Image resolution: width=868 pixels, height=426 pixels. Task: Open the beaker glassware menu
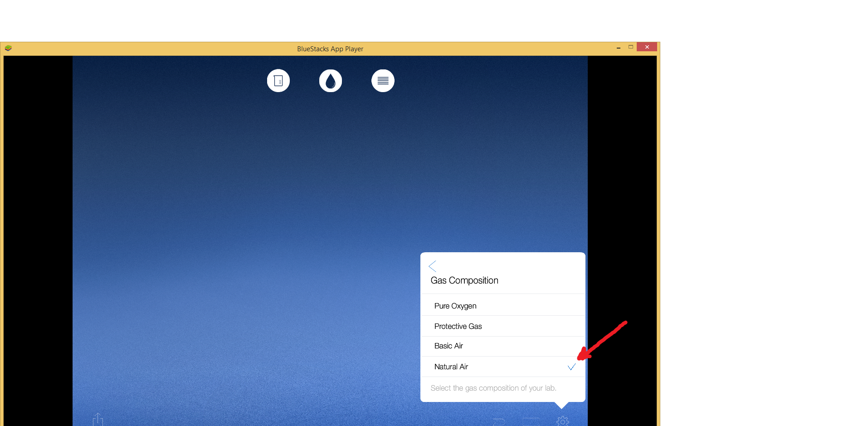[x=278, y=81]
